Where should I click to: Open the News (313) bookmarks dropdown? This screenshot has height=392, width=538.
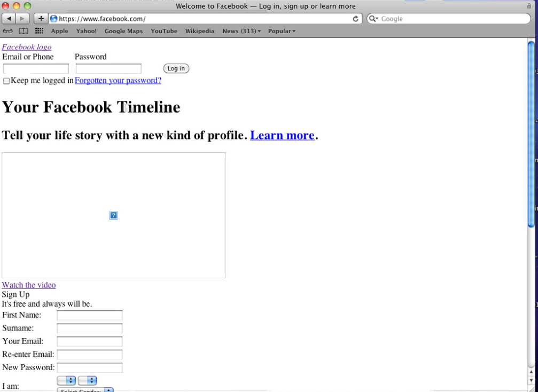click(241, 31)
